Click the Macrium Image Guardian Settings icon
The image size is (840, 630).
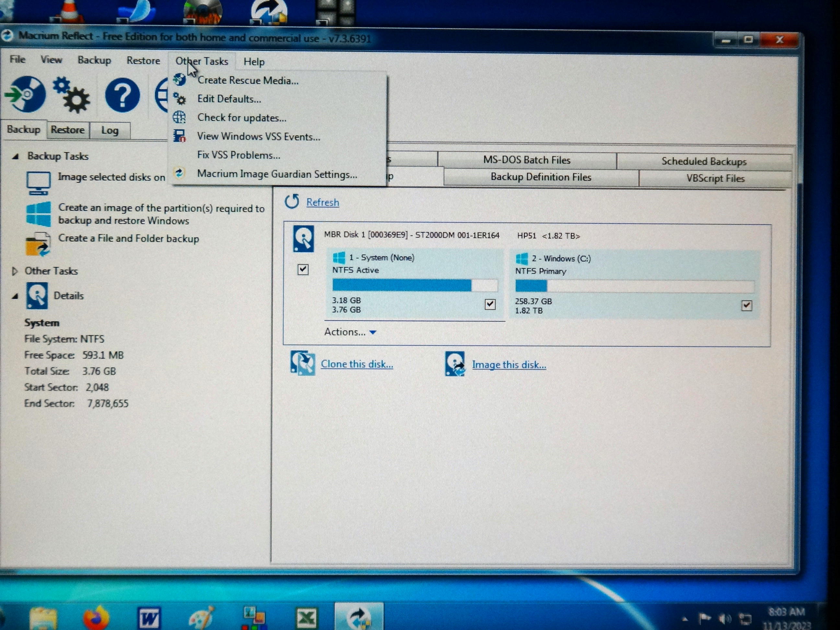tap(179, 173)
